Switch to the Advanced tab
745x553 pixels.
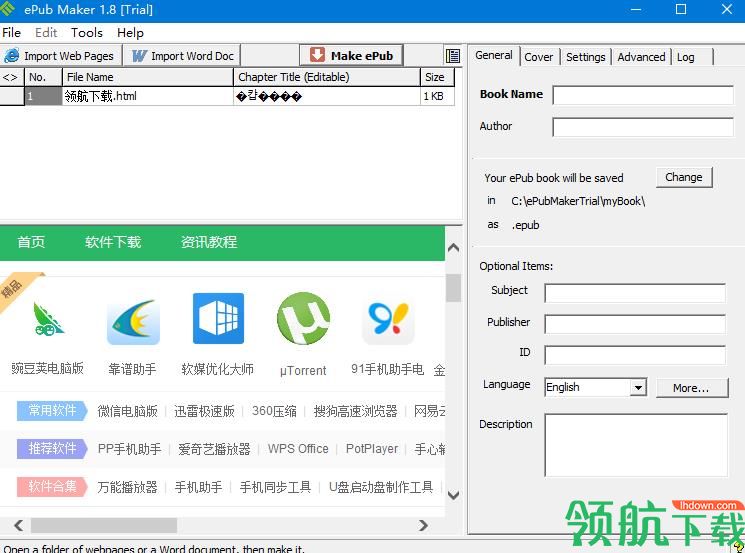click(641, 57)
